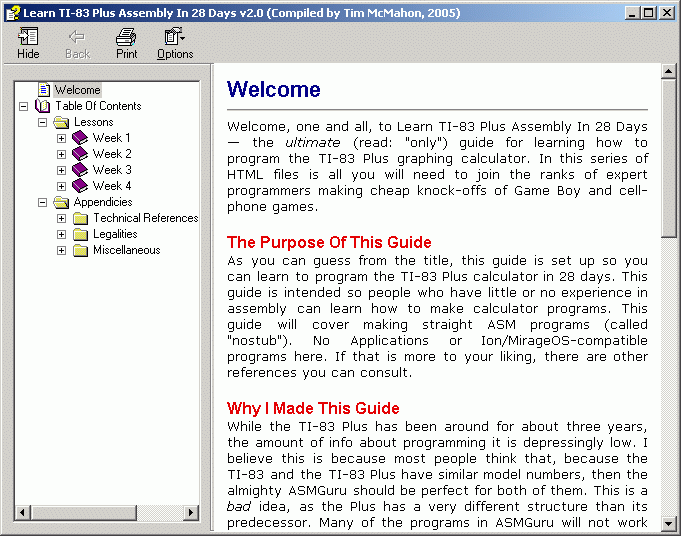Close the help window
The height and width of the screenshot is (536, 681).
pos(666,13)
